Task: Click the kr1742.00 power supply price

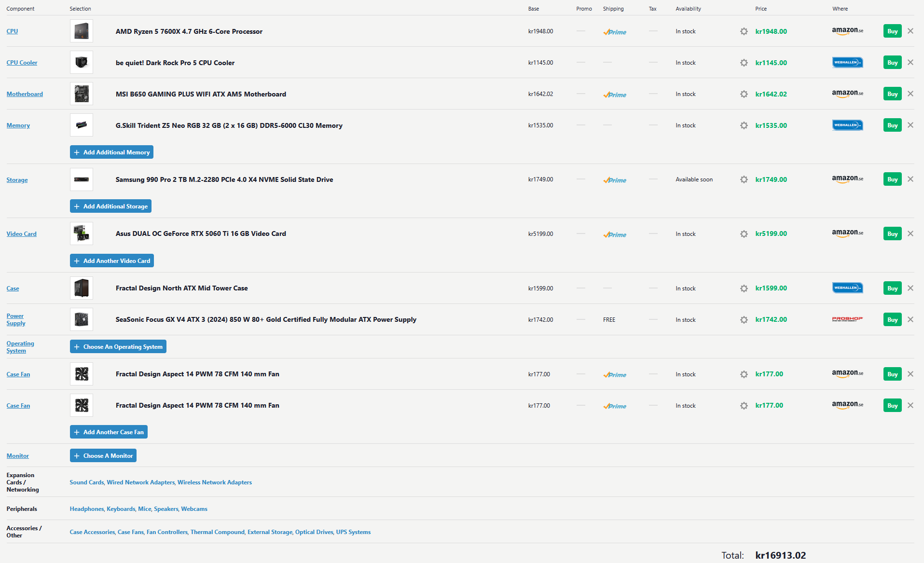Action: [x=771, y=319]
